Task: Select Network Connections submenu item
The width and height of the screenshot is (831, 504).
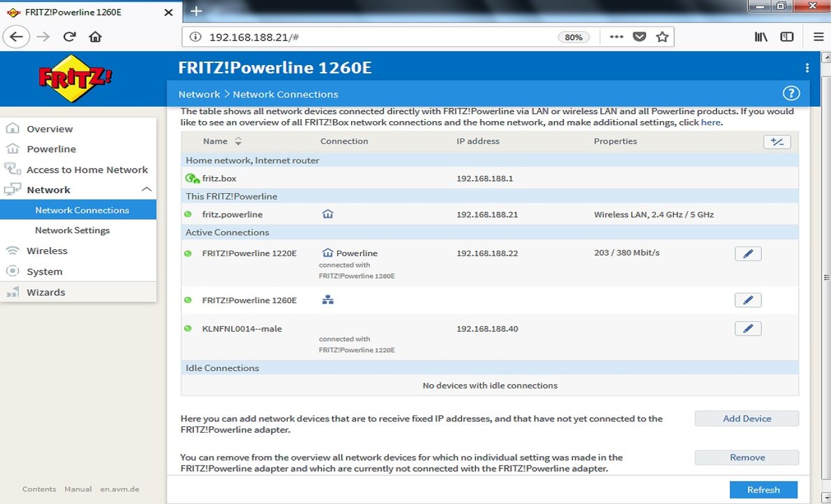Action: 78,209
